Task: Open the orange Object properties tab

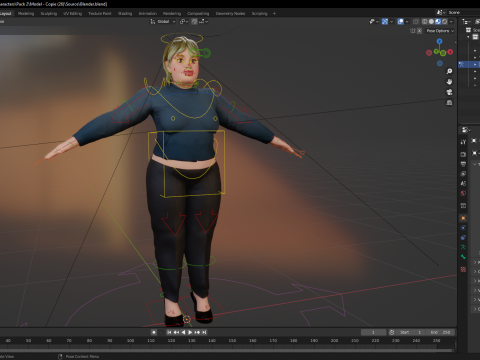Action: [463, 218]
